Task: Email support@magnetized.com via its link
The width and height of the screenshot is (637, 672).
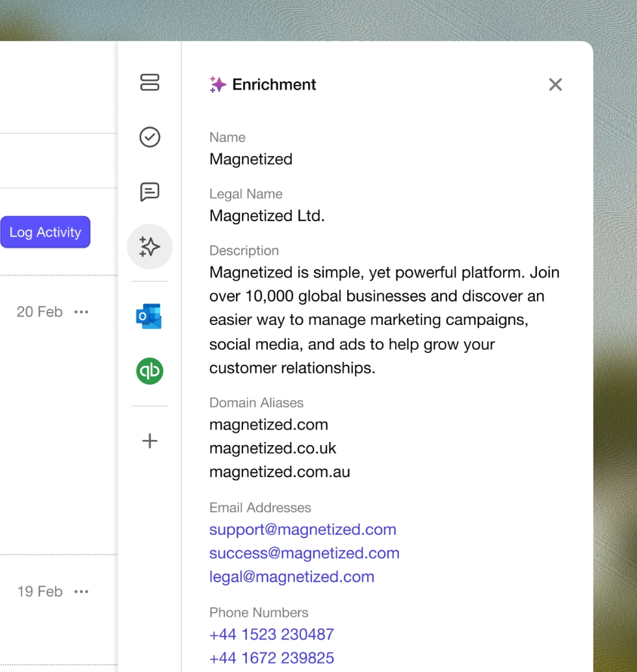Action: [x=303, y=530]
